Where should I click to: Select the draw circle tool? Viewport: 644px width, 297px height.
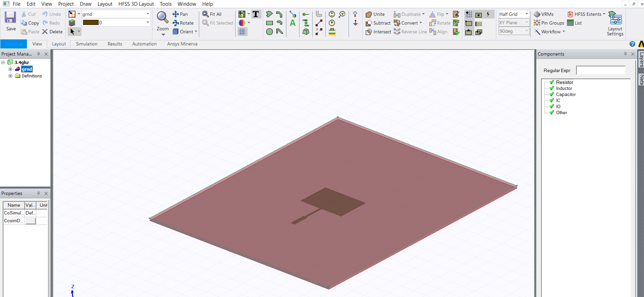coord(269,32)
